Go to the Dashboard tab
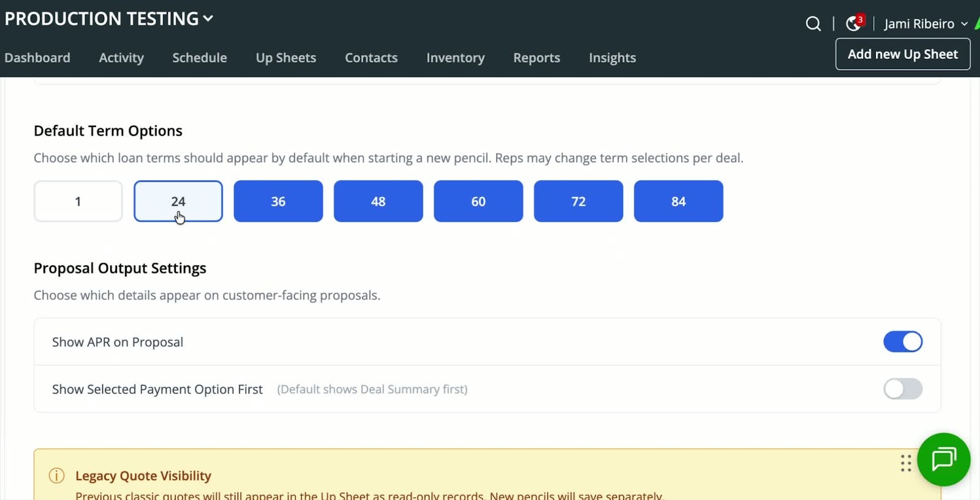The width and height of the screenshot is (980, 500). [37, 58]
